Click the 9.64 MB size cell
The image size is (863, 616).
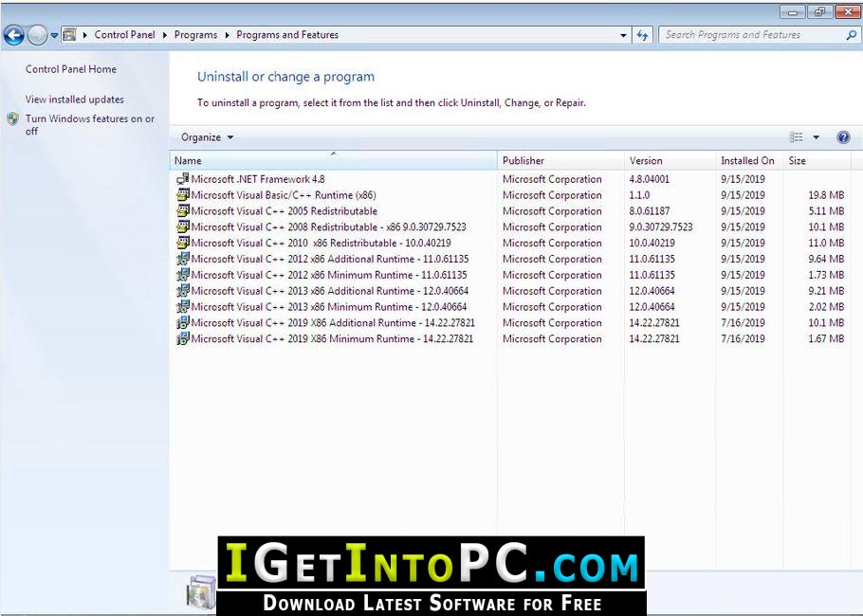(x=826, y=259)
